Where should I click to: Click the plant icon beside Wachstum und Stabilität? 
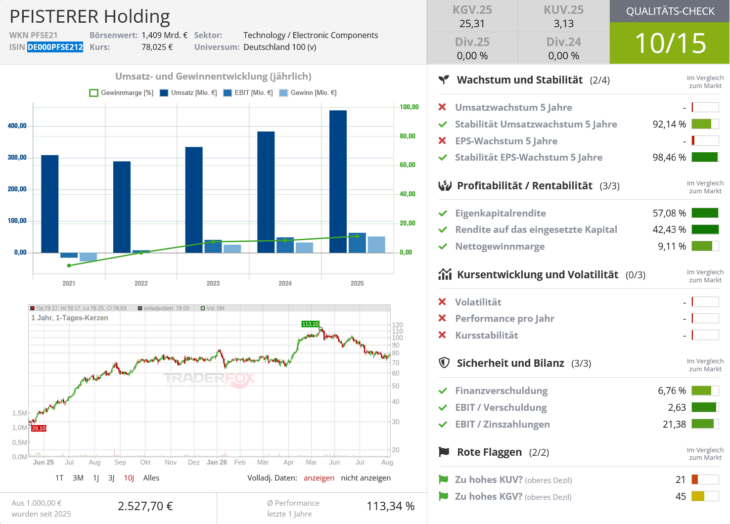point(444,80)
